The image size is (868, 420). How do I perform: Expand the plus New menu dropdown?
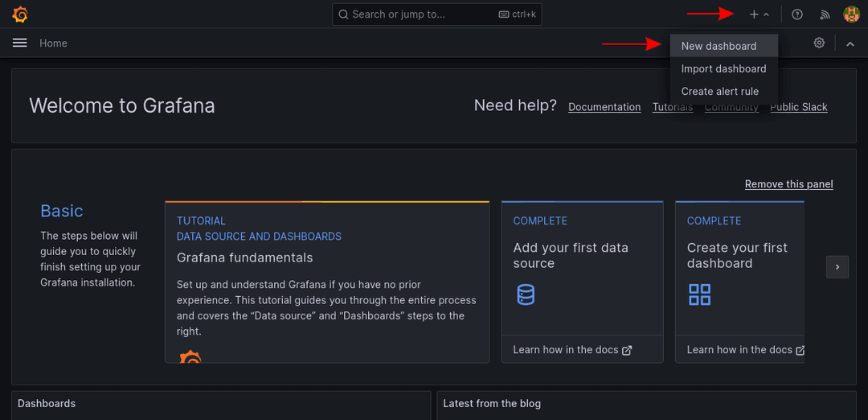click(759, 14)
